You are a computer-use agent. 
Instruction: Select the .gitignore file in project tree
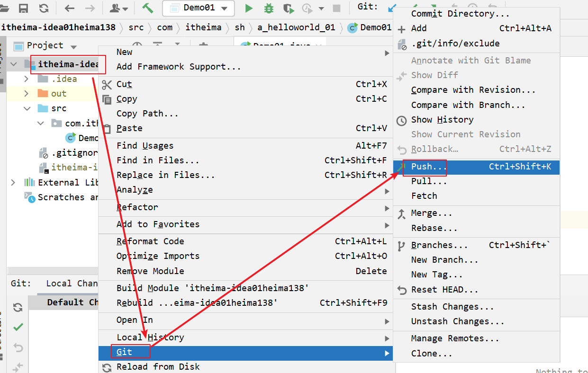(x=74, y=153)
